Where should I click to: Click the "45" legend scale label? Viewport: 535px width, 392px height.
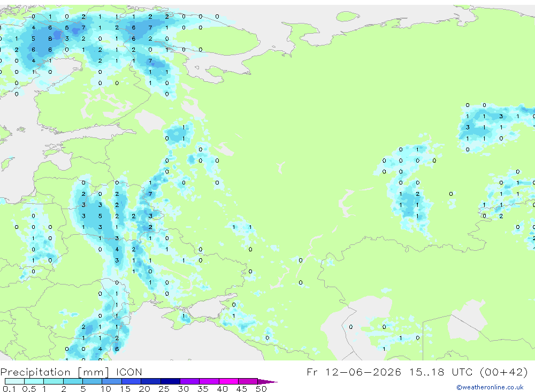click(x=242, y=389)
